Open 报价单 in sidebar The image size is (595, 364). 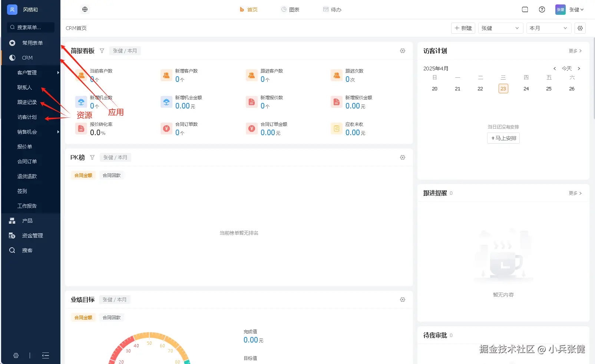pyautogui.click(x=31, y=147)
